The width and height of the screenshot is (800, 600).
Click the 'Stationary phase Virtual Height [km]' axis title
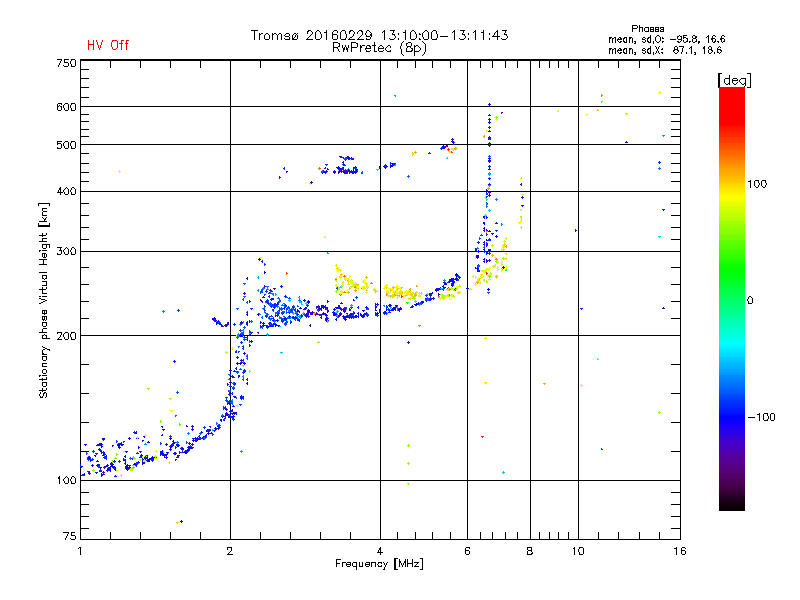click(43, 301)
